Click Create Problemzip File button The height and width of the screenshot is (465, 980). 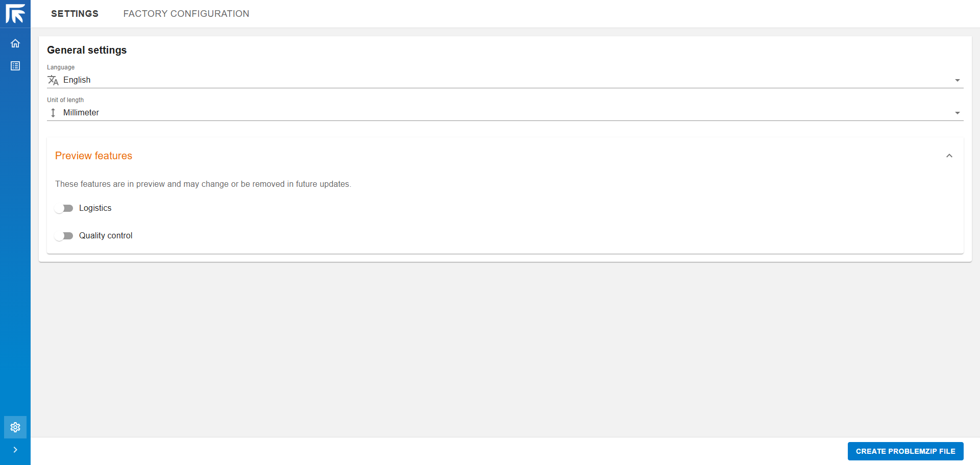tap(905, 451)
